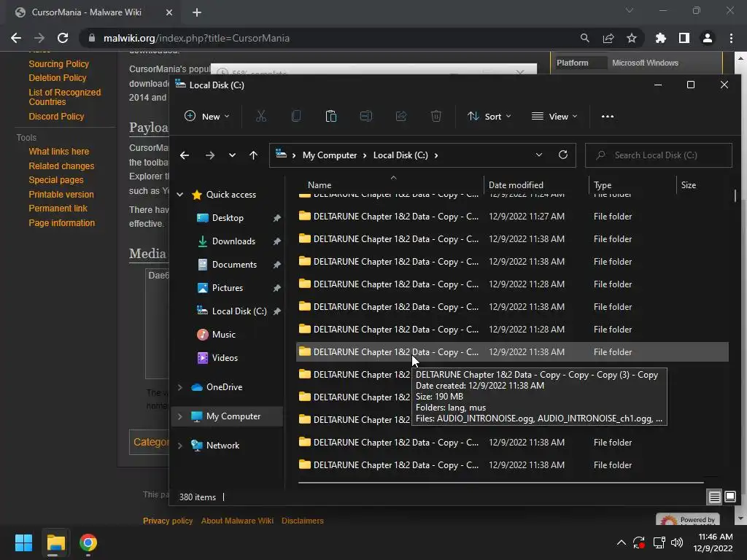
Task: Bookmark this page with star icon
Action: [x=632, y=38]
